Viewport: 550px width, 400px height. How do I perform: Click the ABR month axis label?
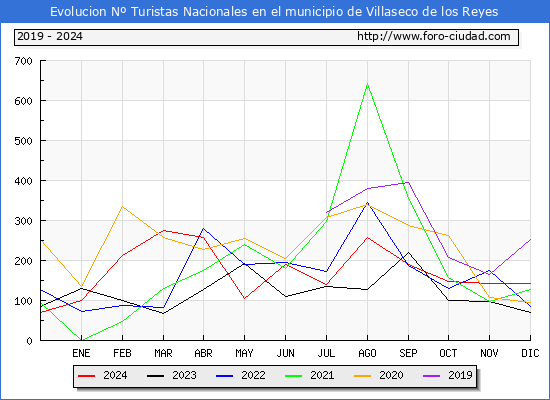tap(204, 353)
